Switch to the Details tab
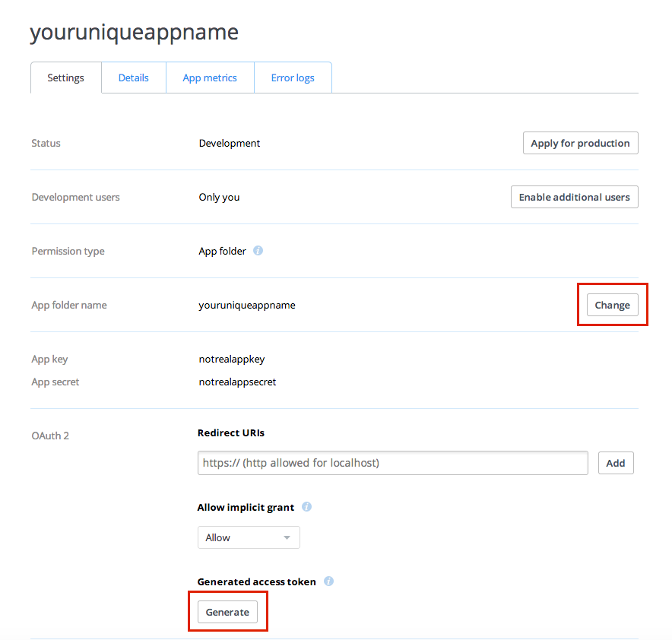Screen dimensions: 672x640 coord(134,78)
